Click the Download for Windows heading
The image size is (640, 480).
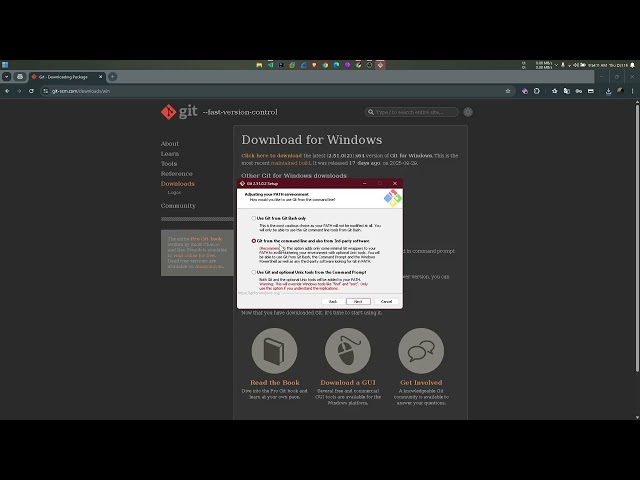[312, 140]
